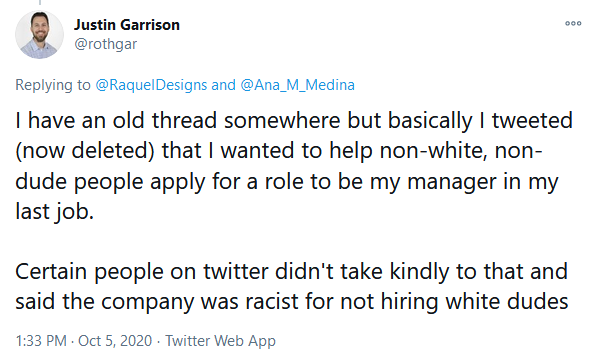Viewport: 598px width, 363px height.
Task: Click the "(now deleted)" text in the tweet
Action: tap(85, 151)
